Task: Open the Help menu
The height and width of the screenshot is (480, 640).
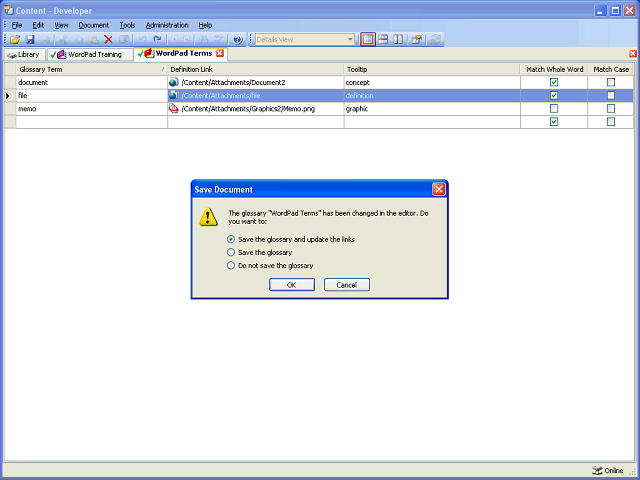Action: [205, 25]
